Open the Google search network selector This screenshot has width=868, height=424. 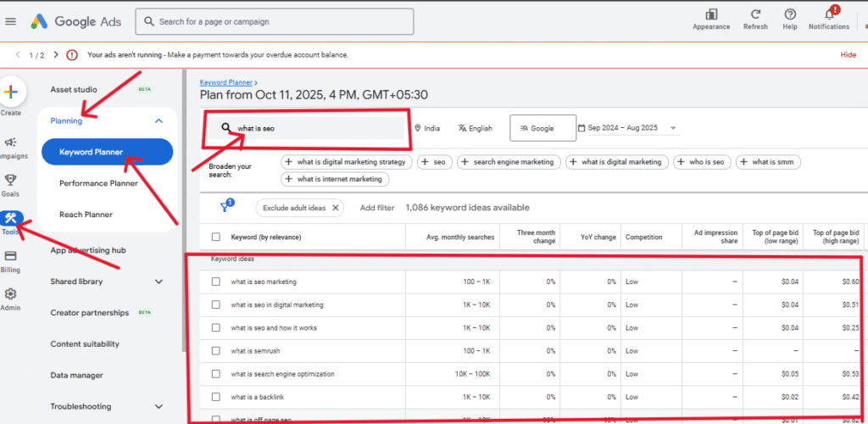pos(542,128)
